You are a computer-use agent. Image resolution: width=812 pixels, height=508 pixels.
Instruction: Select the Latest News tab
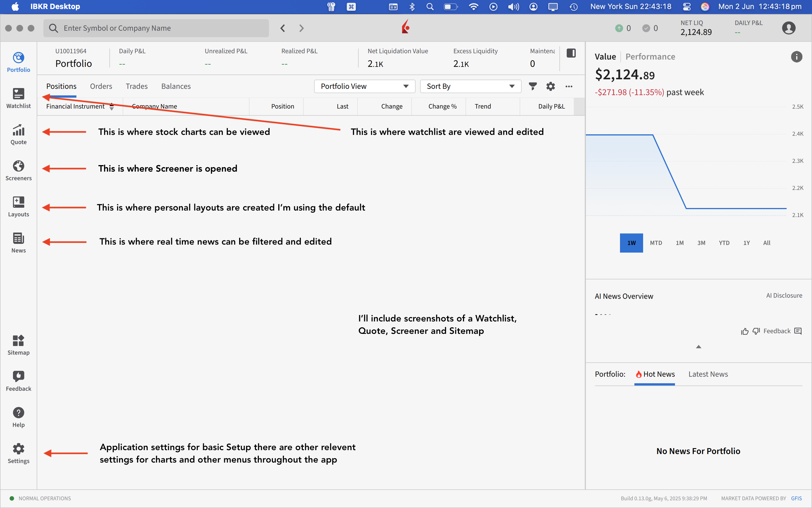coord(708,374)
